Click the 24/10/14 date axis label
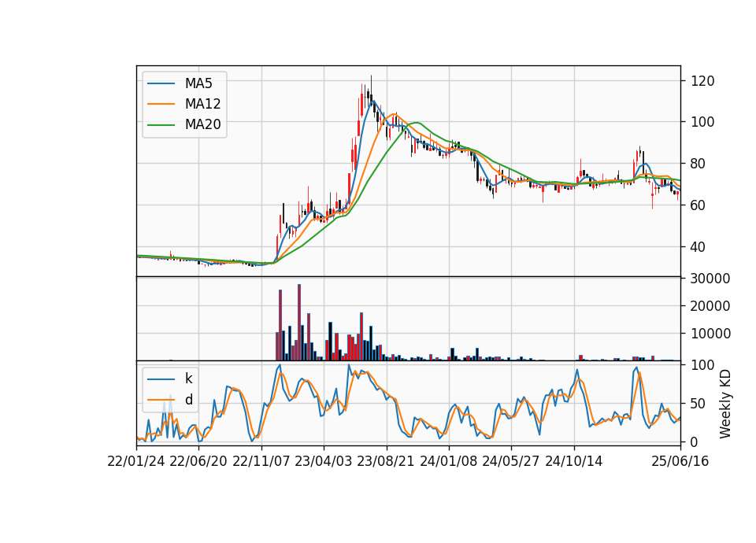The width and height of the screenshot is (756, 543). (x=574, y=462)
